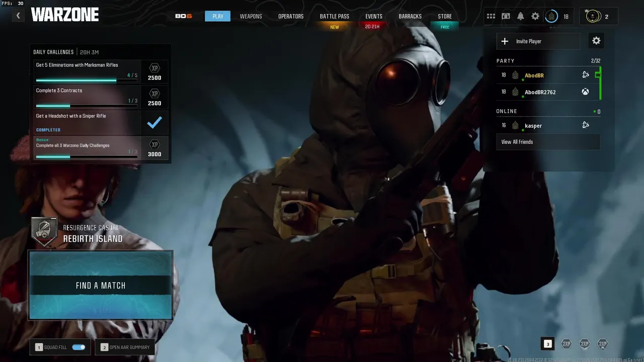Open the Marksman Rifles eliminations daily challenge
Screen dimensions: 644x362
[x=87, y=71]
